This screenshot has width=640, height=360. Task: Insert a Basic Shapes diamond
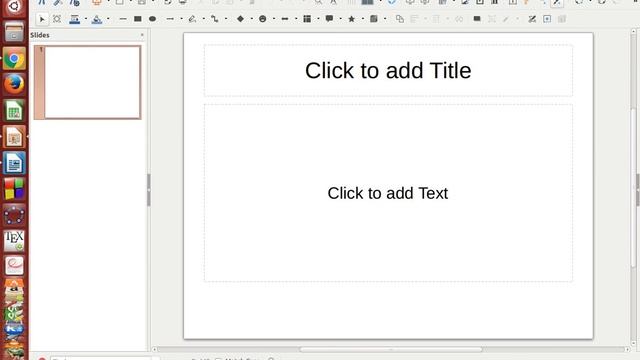(x=240, y=19)
